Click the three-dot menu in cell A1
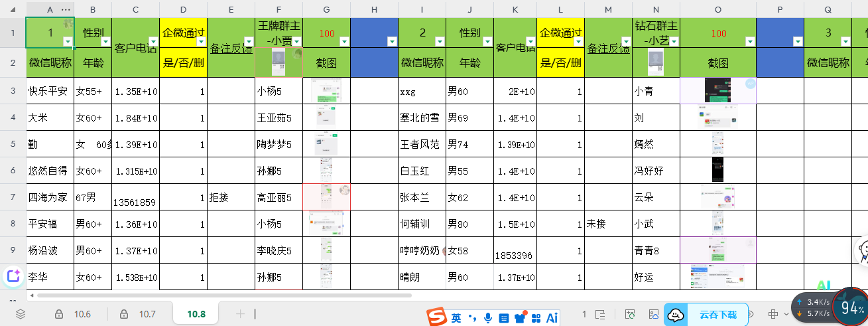This screenshot has width=868, height=326. click(x=66, y=9)
